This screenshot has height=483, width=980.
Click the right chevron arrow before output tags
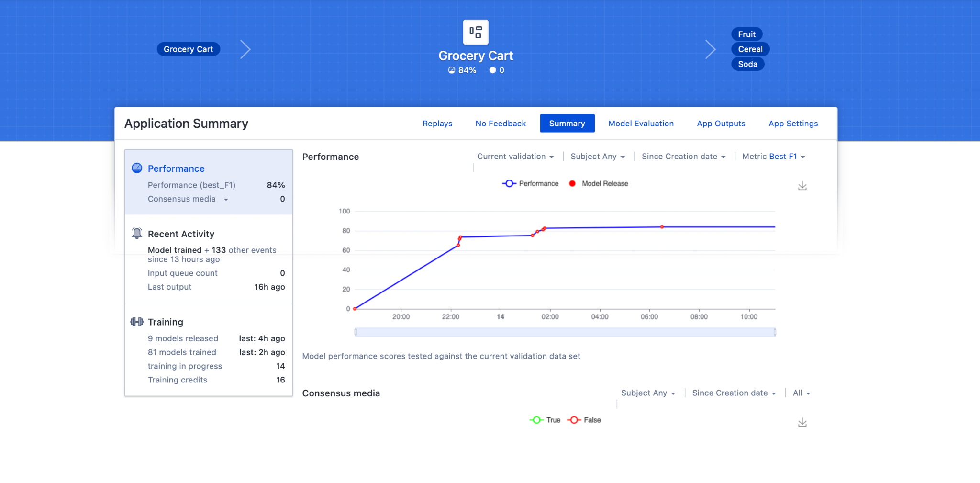[711, 49]
